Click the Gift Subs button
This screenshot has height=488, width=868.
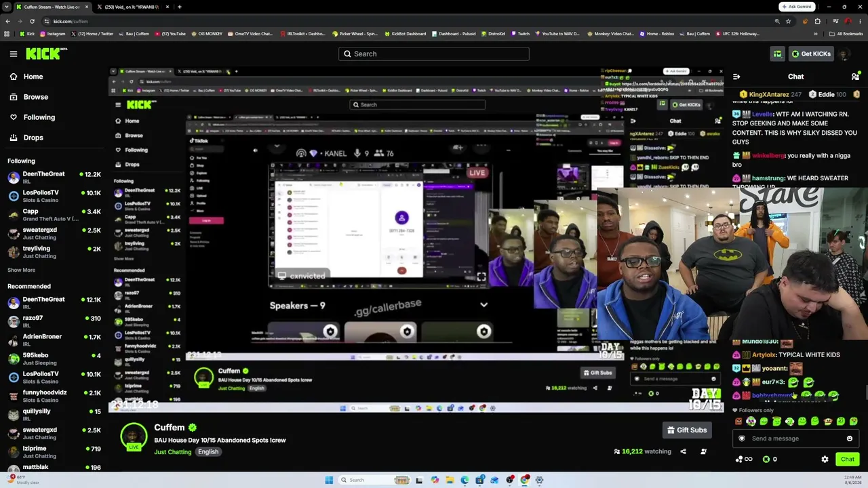tap(686, 430)
